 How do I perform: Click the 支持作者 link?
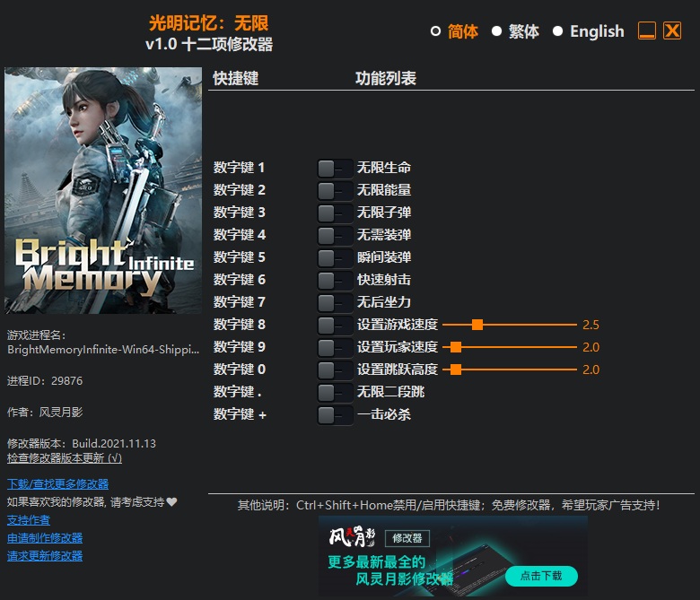tap(29, 520)
